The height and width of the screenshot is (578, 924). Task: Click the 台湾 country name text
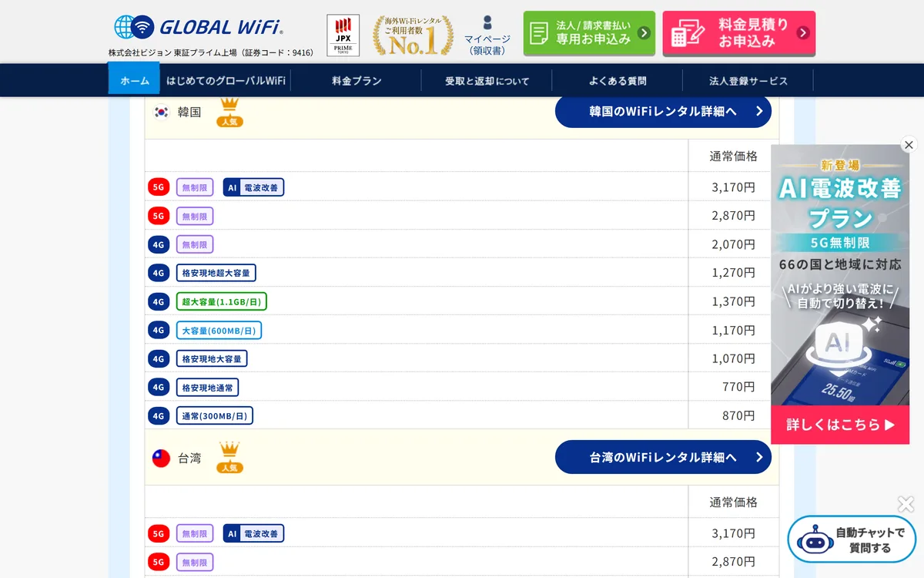189,459
